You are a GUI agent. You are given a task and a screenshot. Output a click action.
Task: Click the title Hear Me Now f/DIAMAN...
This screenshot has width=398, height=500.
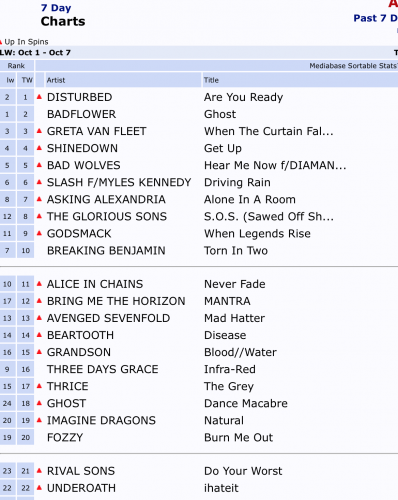[275, 165]
